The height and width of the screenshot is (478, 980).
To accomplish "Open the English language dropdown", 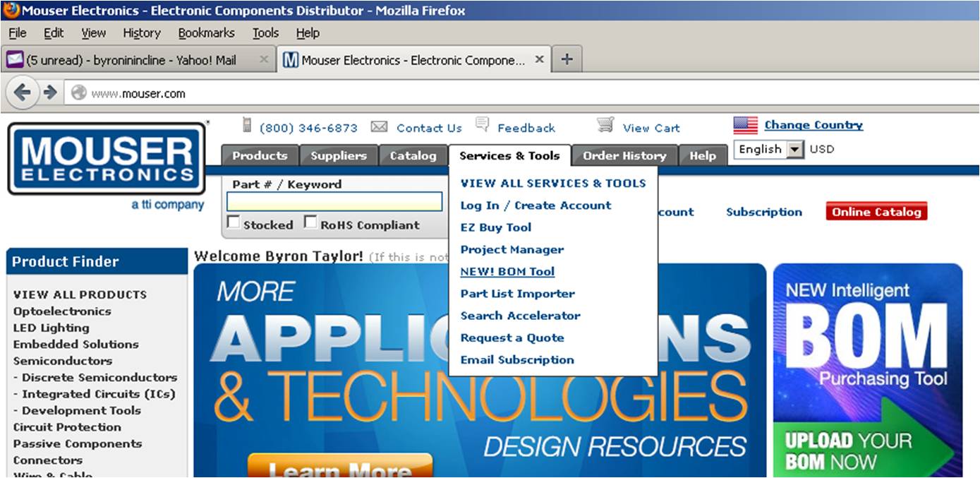I will 769,149.
